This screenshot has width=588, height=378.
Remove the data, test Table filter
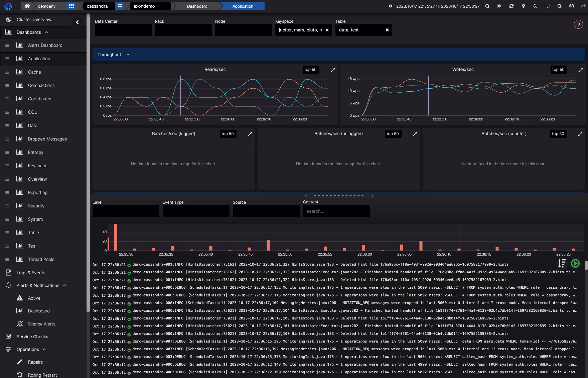(387, 30)
